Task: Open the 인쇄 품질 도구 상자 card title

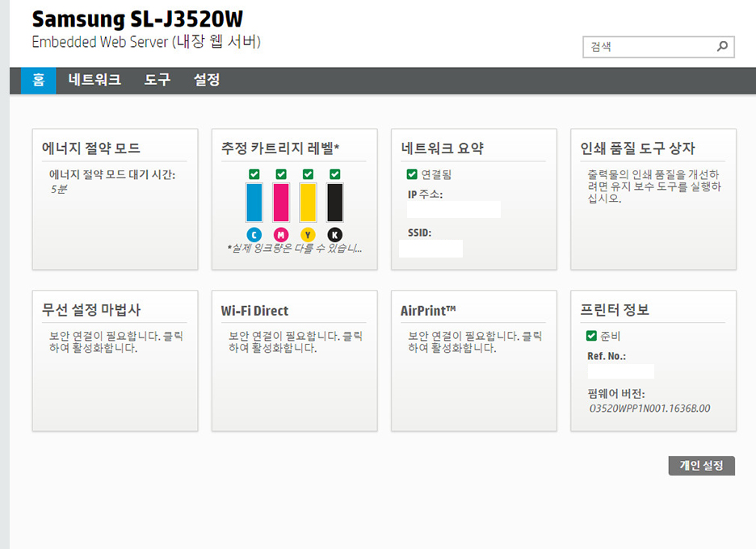Action: [x=637, y=148]
